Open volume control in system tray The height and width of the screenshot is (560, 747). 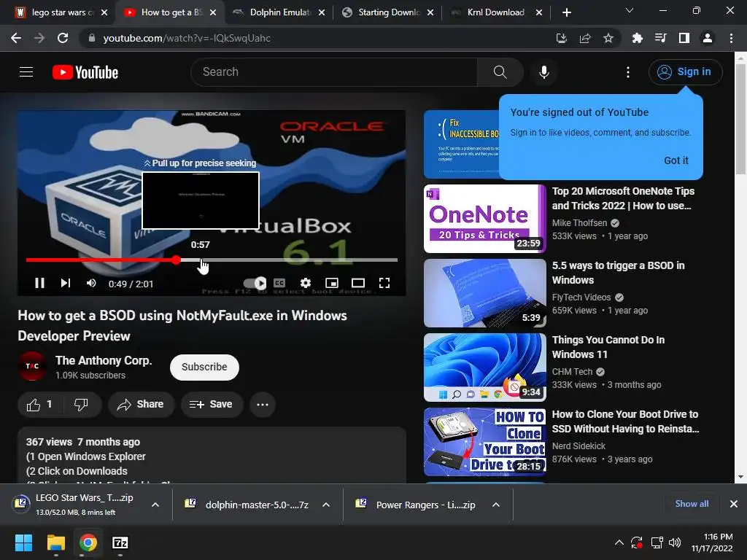click(675, 542)
